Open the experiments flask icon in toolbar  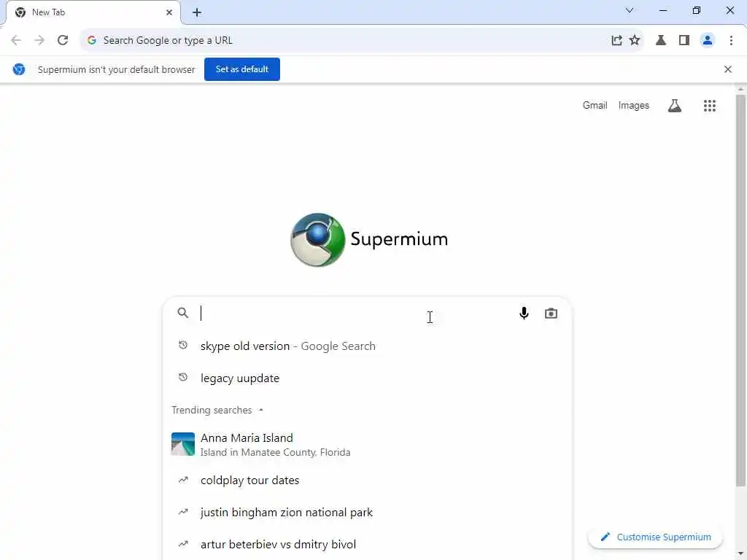pos(661,41)
